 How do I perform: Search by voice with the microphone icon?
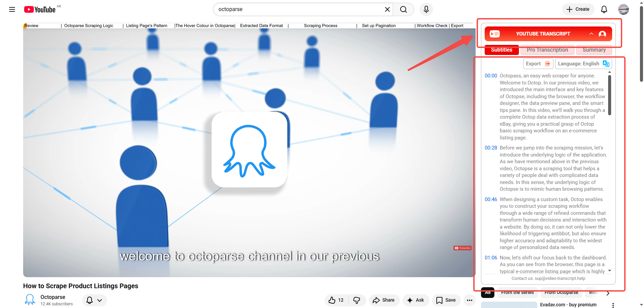tap(426, 9)
